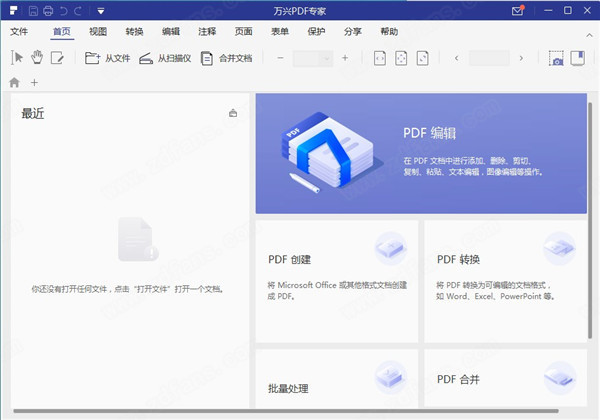Go to next page arrow
Screen dimensions: 600x420
(521, 59)
